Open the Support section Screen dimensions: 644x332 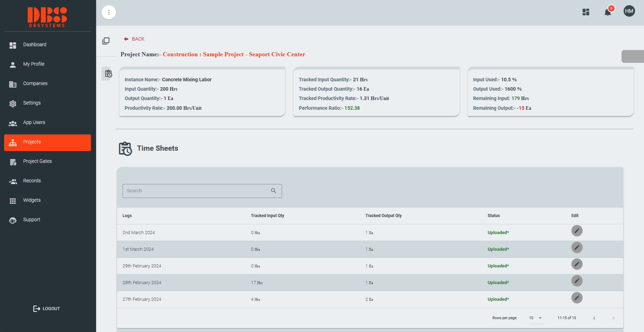32,219
